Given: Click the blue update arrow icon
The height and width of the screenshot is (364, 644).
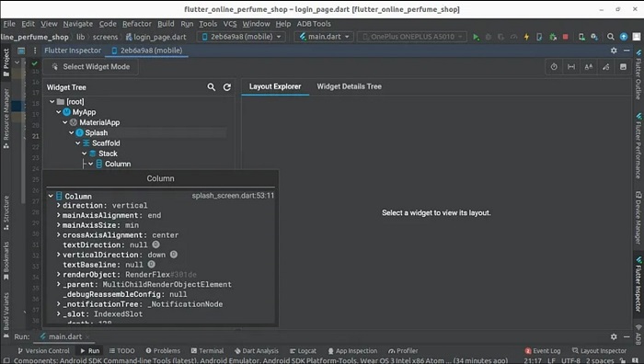Looking at the screenshot, I should coord(624,37).
